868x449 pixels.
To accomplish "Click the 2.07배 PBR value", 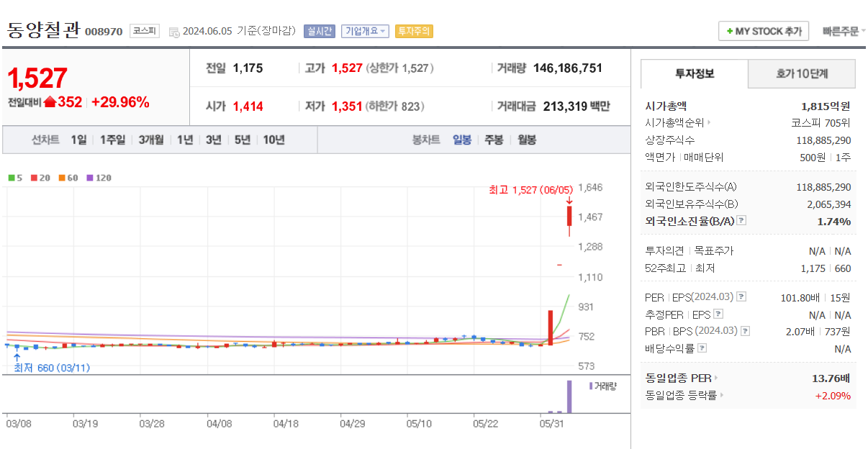I will point(800,331).
